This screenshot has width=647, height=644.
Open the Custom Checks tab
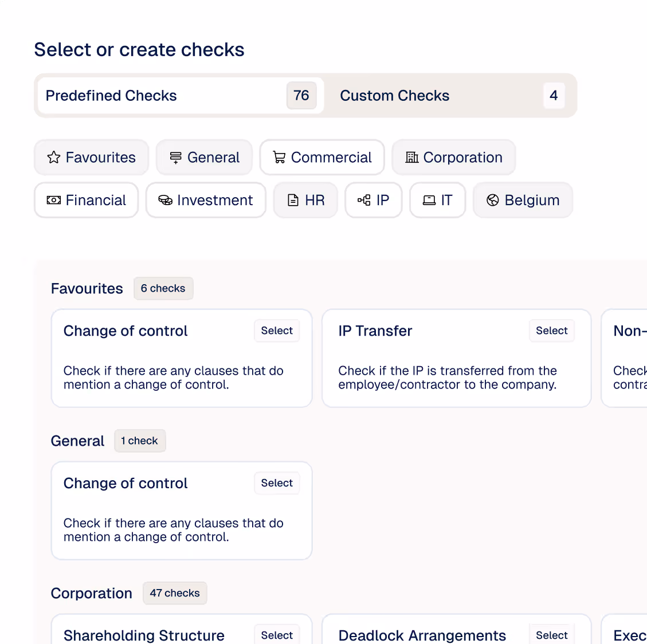coord(395,96)
